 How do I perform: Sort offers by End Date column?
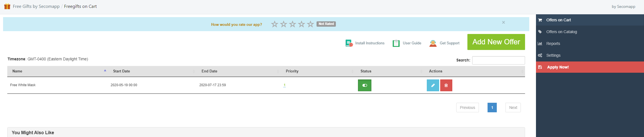click(209, 71)
